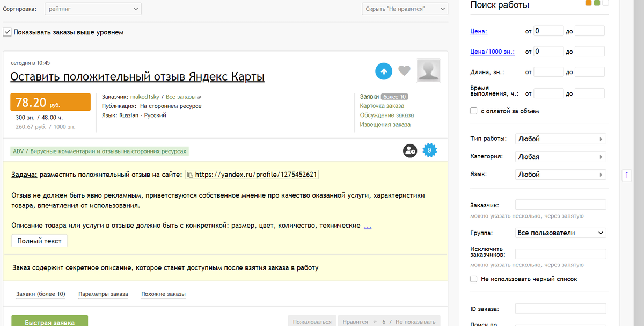This screenshot has height=326, width=644.
Task: Select the green color square in search panel
Action: pyautogui.click(x=597, y=3)
